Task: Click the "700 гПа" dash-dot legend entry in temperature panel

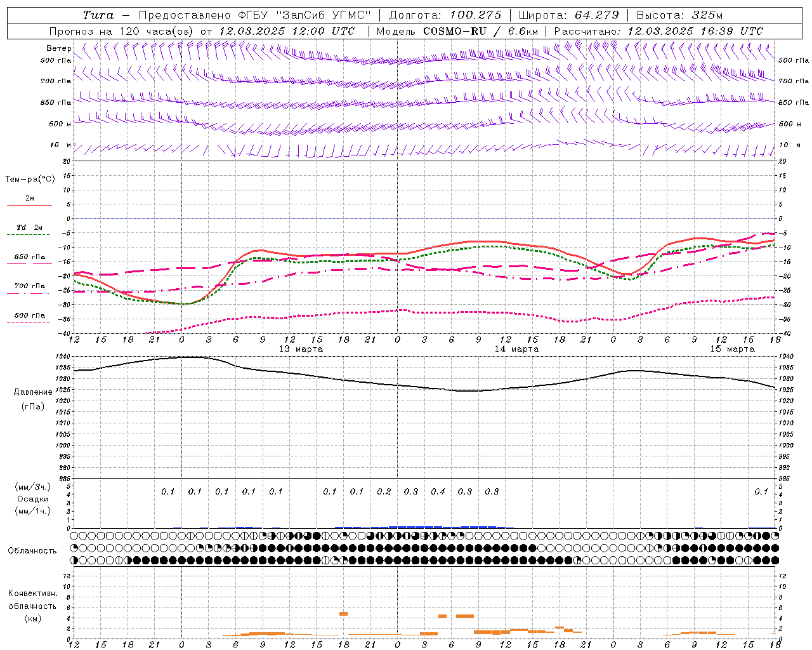Action: pyautogui.click(x=29, y=286)
